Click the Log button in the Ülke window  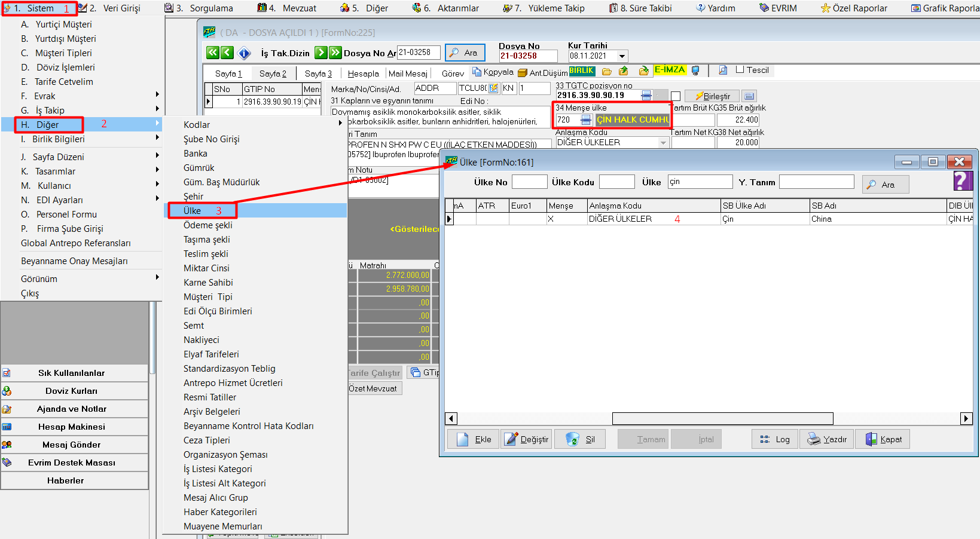[775, 439]
